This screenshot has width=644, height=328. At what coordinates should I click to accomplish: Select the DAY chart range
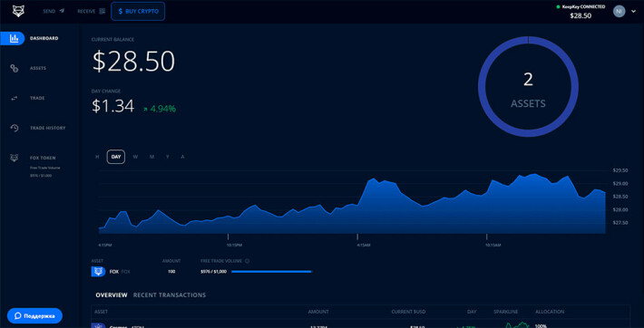(x=116, y=157)
